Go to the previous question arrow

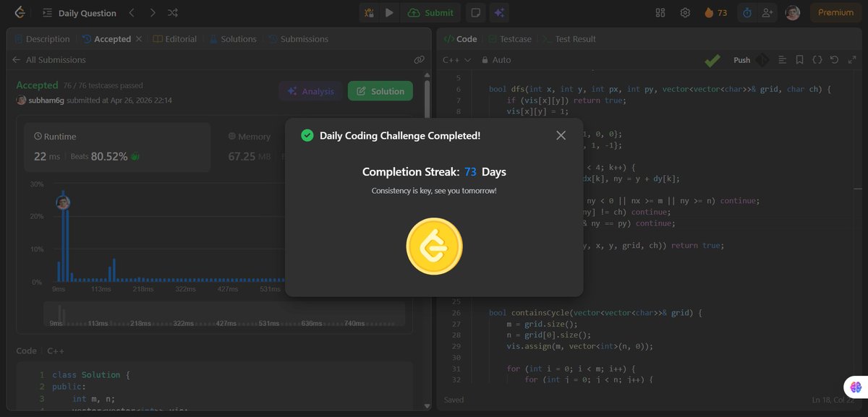pos(132,12)
